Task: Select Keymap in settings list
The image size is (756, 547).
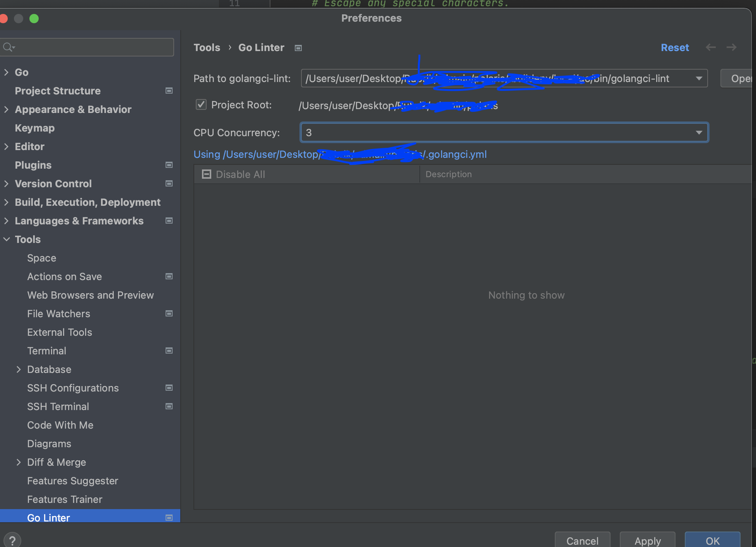Action: pyautogui.click(x=34, y=128)
